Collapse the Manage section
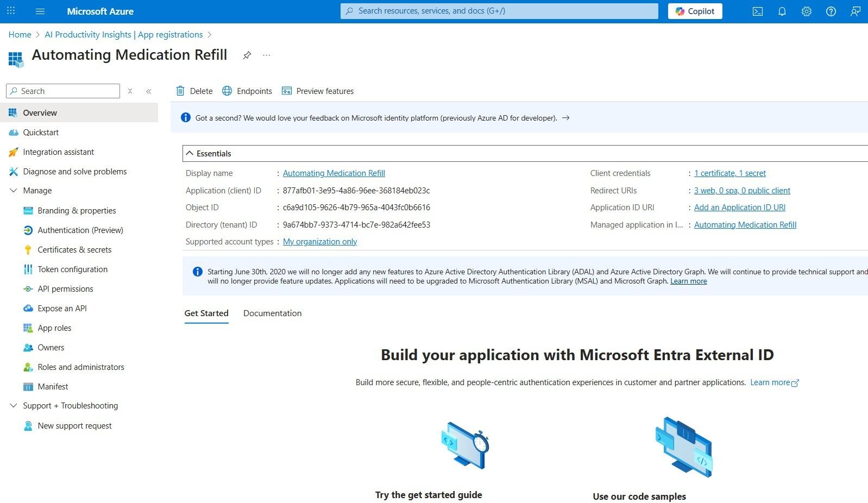 pyautogui.click(x=14, y=191)
